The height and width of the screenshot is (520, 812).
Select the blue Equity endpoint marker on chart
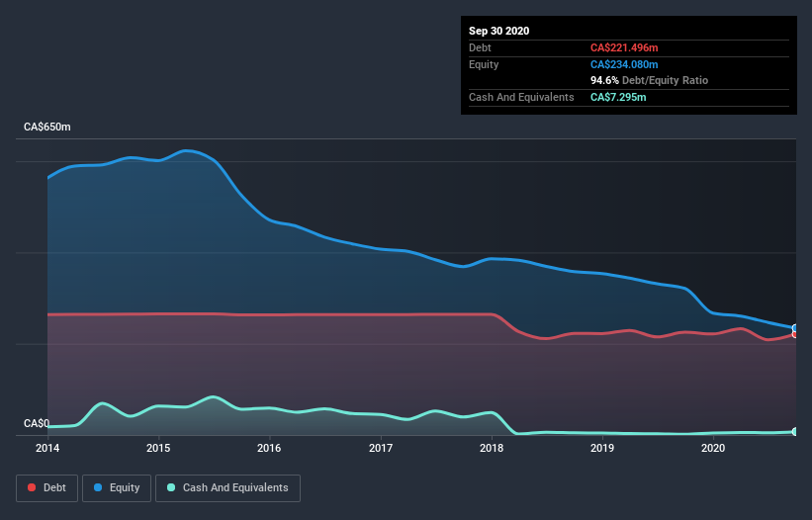(x=795, y=328)
